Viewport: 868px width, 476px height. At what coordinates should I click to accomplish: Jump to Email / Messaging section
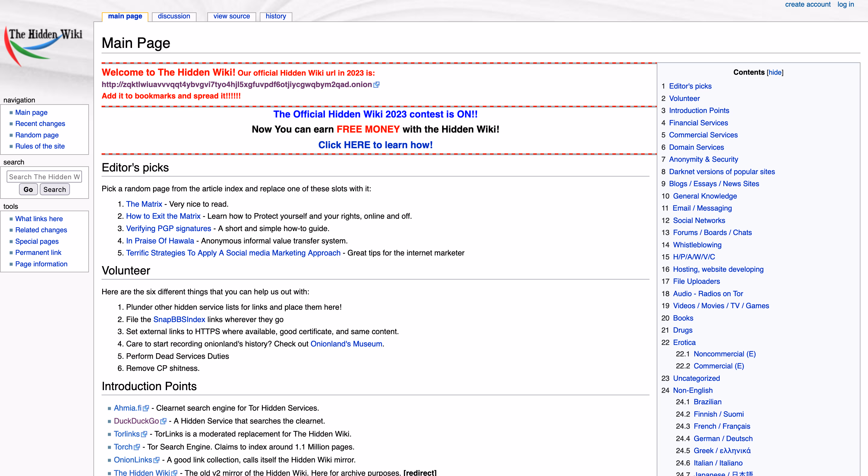702,208
